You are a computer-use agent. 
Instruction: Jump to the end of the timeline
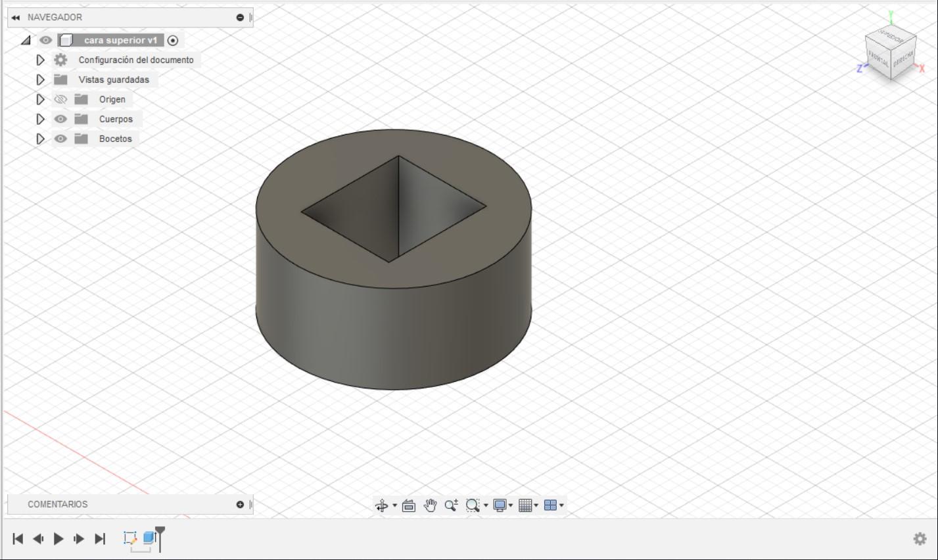click(x=100, y=539)
